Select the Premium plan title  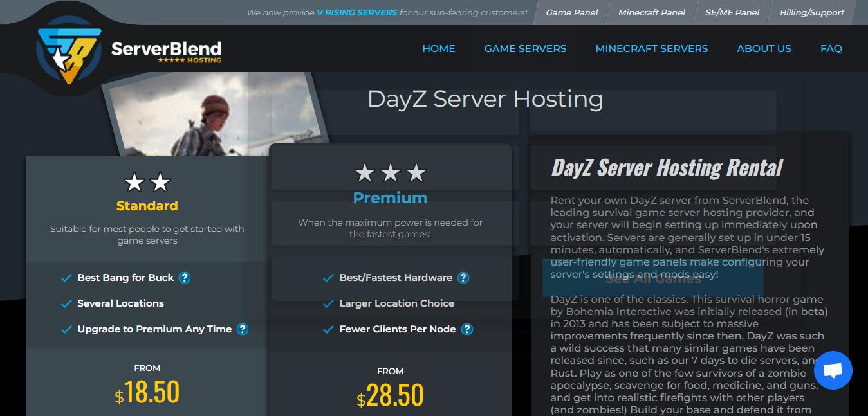click(x=390, y=197)
